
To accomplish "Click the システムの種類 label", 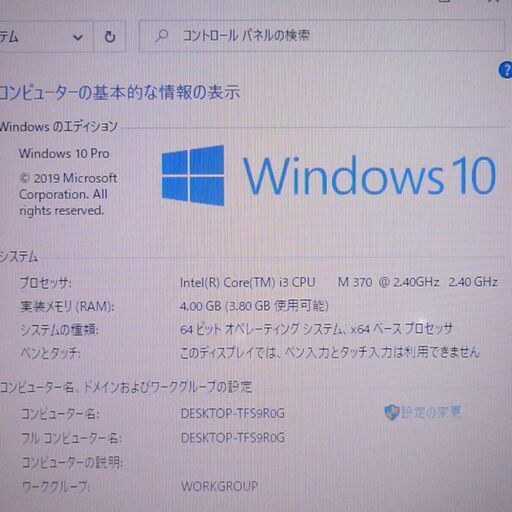I will 59,330.
